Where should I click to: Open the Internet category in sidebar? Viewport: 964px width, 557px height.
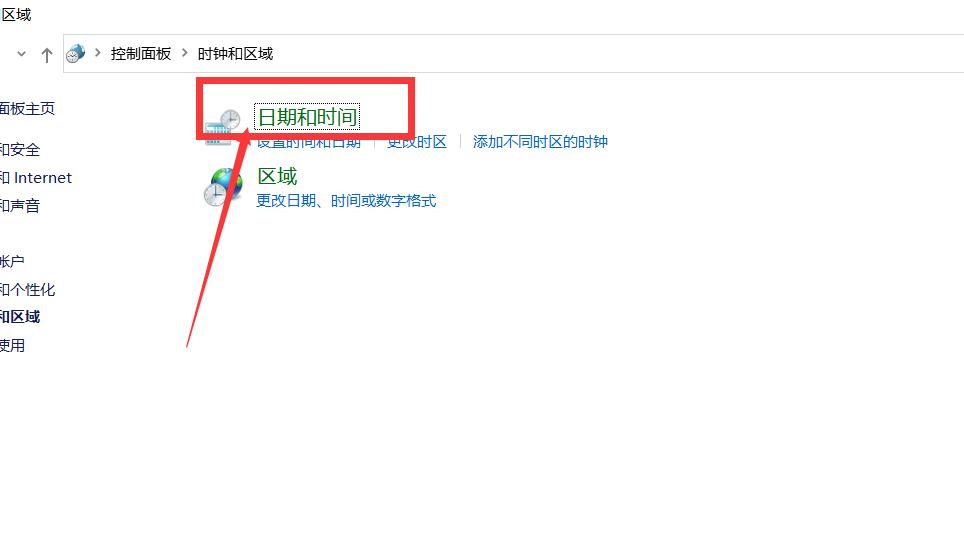tap(36, 178)
